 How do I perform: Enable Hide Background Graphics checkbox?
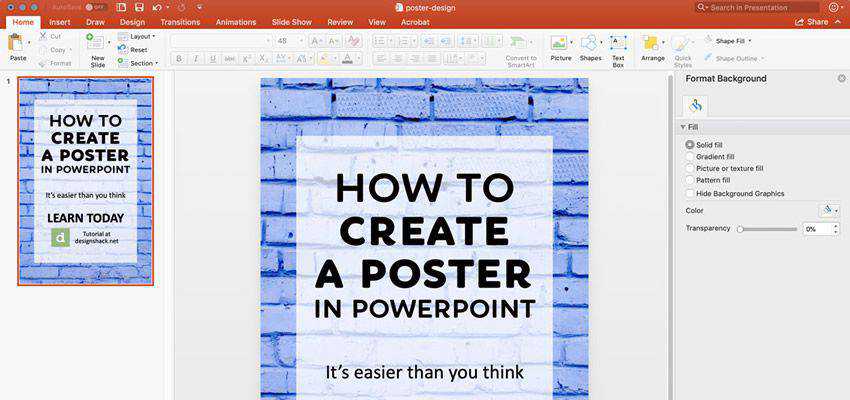pyautogui.click(x=690, y=193)
